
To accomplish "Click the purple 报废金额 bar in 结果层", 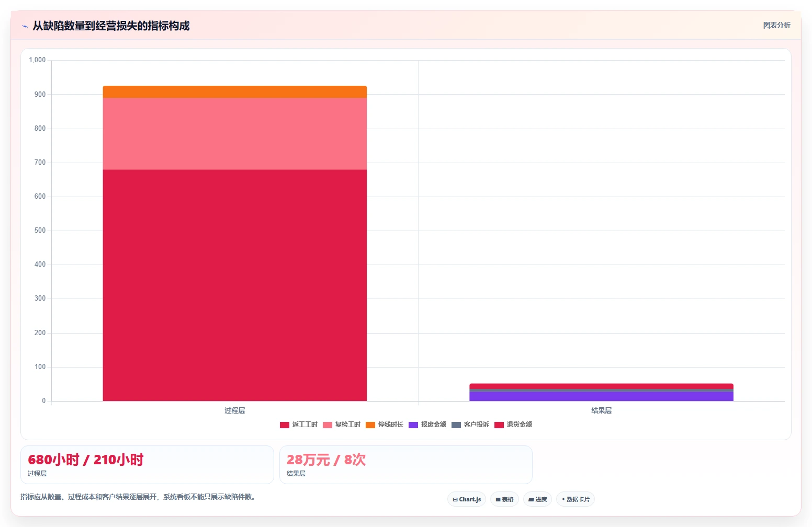I will coord(601,396).
